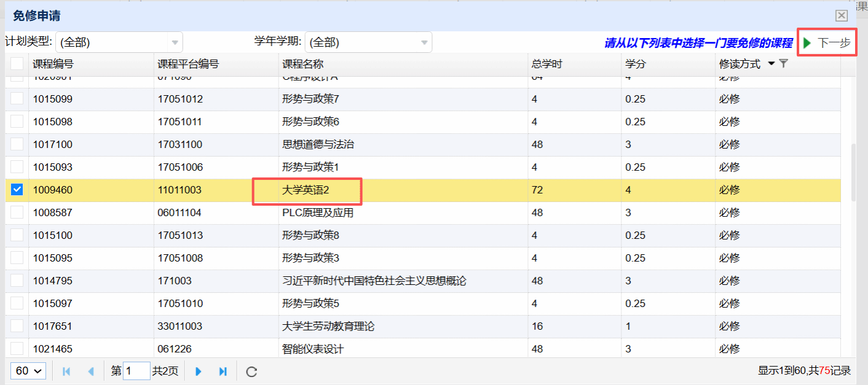
Task: Check the 思想道德与法治 row checkbox
Action: pyautogui.click(x=17, y=144)
